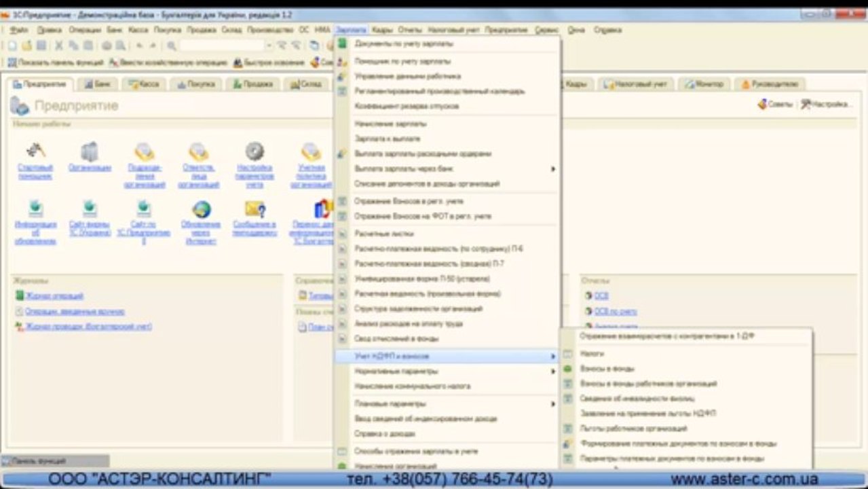This screenshot has height=489, width=868.
Task: Switch to the Налоговый учет tab
Action: [636, 84]
